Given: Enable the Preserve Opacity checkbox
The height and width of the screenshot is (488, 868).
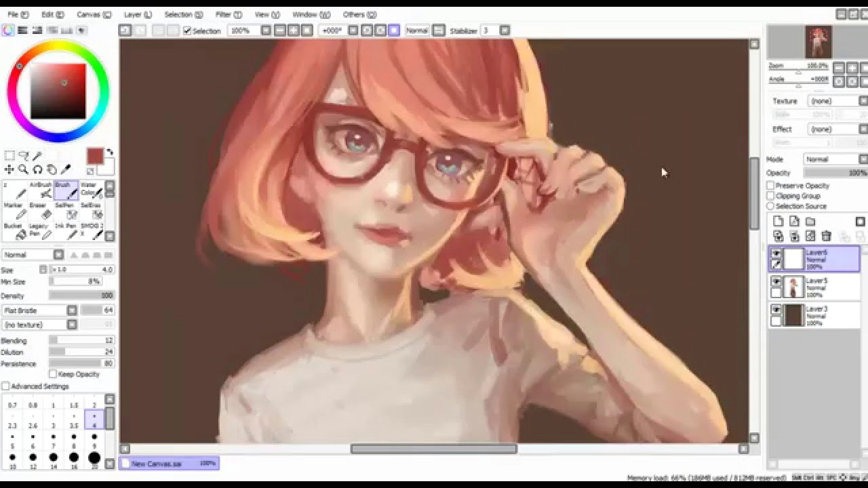Looking at the screenshot, I should click(x=771, y=186).
